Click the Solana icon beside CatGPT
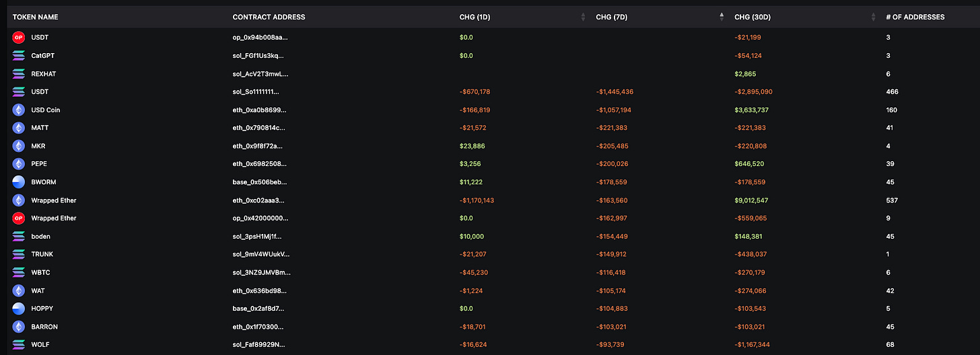This screenshot has height=355, width=980. coord(18,56)
